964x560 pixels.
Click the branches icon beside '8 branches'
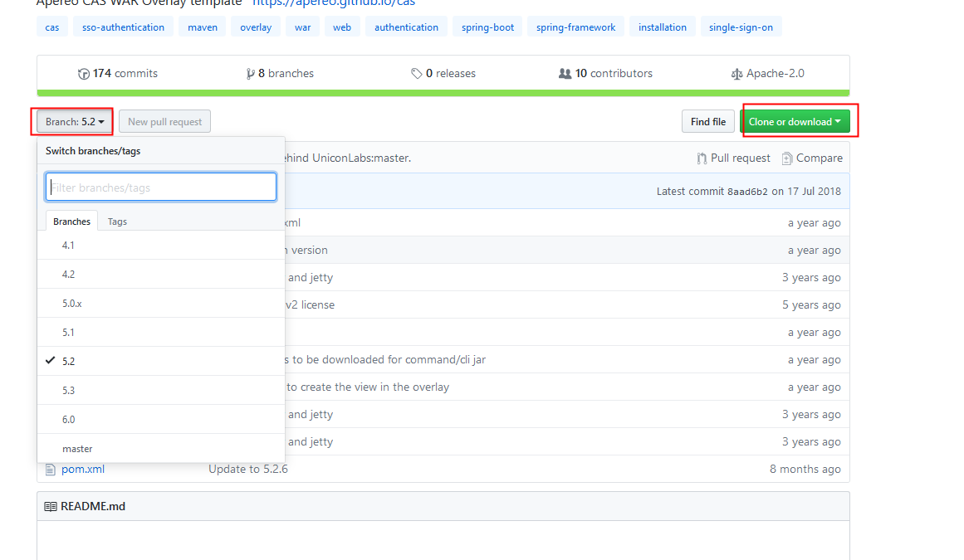coord(251,73)
